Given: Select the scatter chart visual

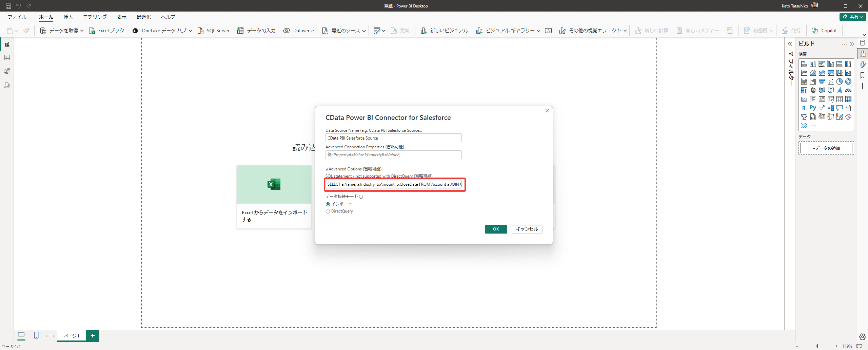Looking at the screenshot, I should (x=830, y=81).
